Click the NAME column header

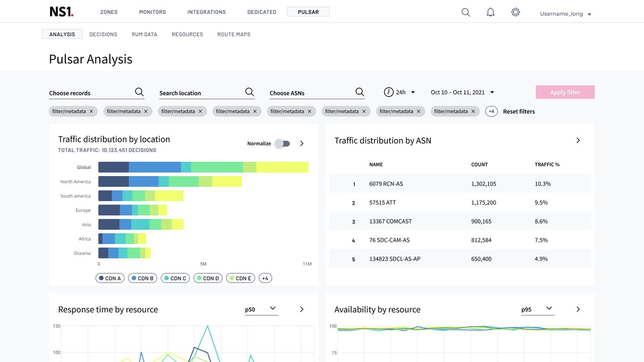click(x=376, y=165)
